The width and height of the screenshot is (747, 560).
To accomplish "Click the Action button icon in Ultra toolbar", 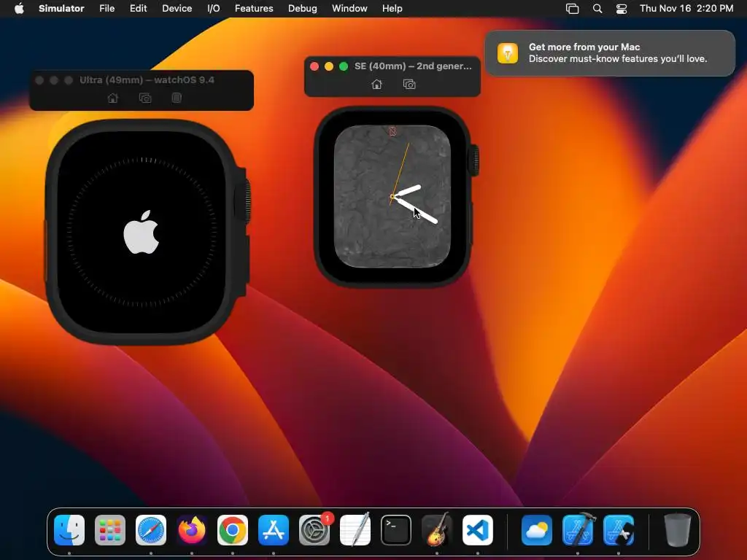I will 177,98.
